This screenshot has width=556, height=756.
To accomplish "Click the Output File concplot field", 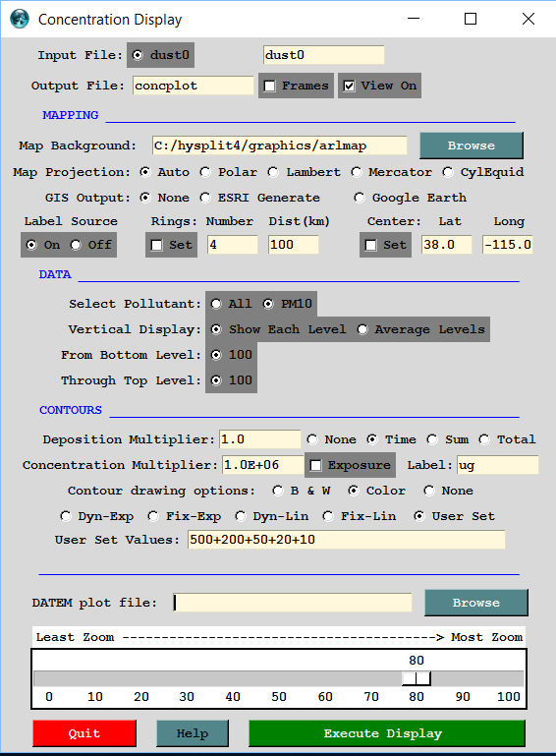I will [x=193, y=86].
